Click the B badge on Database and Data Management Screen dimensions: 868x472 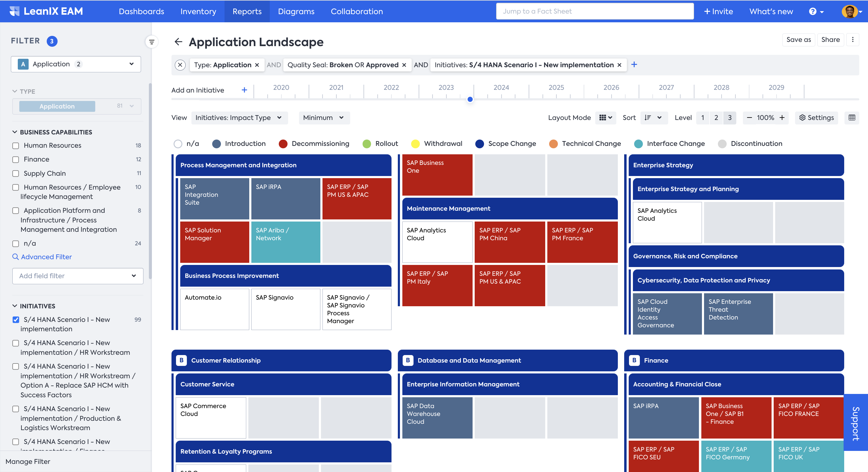(x=408, y=360)
